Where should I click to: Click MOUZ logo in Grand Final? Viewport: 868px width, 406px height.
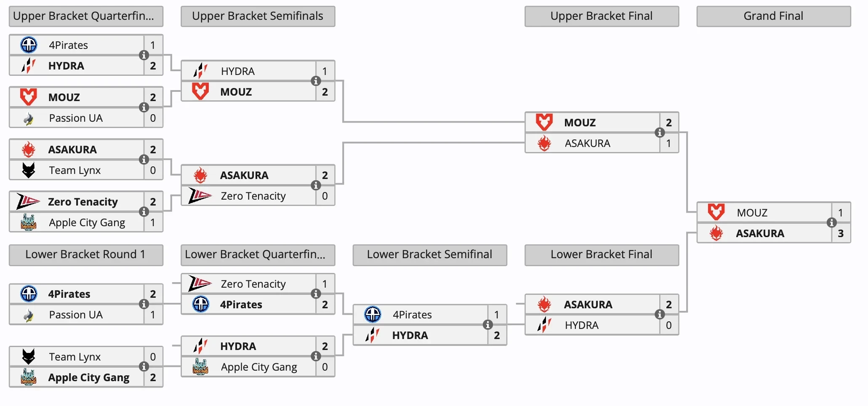click(x=716, y=212)
